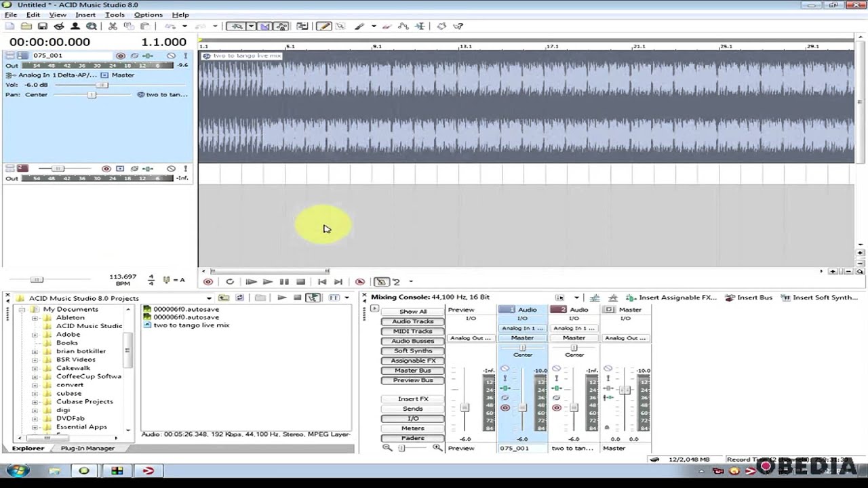The width and height of the screenshot is (868, 488).
Task: Arm the second track for record
Action: (106, 169)
